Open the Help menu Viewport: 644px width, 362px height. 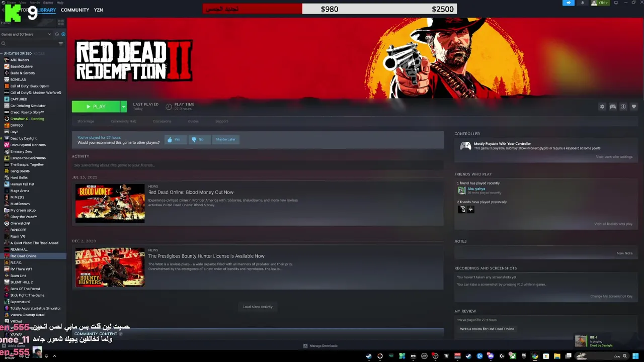click(60, 3)
